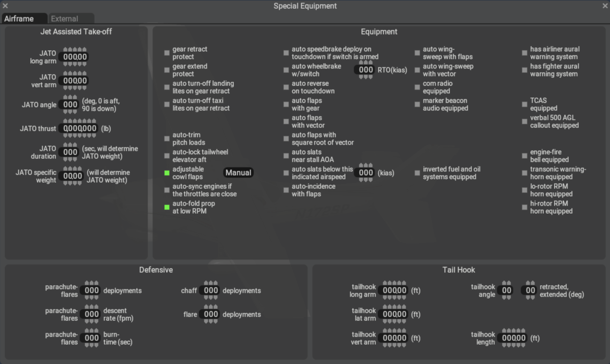Click the tailhook length value field
610x364 pixels.
click(513, 338)
